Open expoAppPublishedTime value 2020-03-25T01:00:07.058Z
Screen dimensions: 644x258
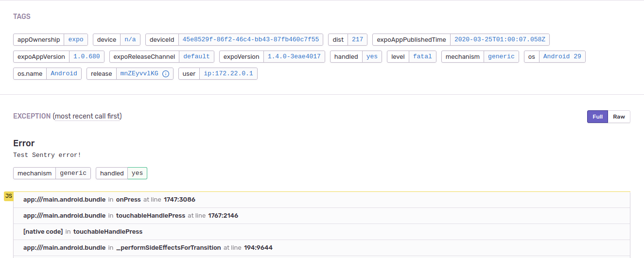point(500,40)
